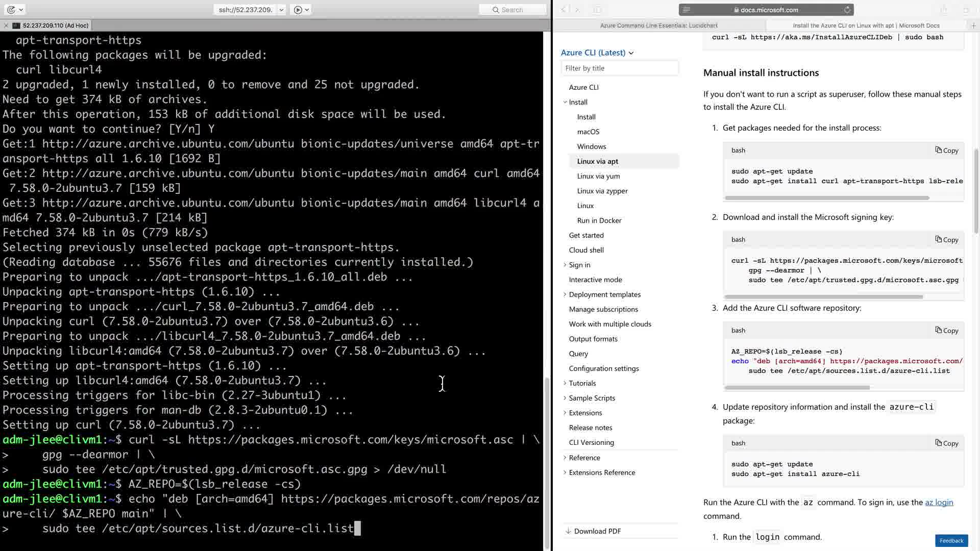Copy the Microsoft signing key command
The height and width of the screenshot is (551, 980).
point(946,240)
